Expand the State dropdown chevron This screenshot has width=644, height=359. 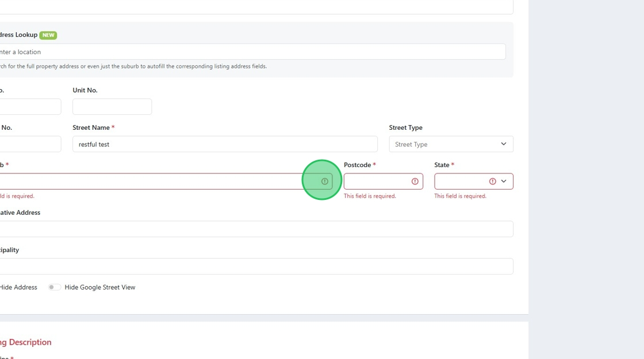504,182
